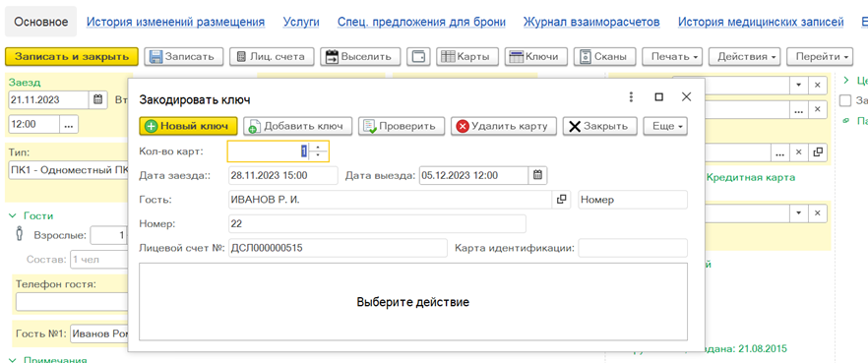Click Добавить ключ button
The height and width of the screenshot is (363, 868).
click(x=298, y=126)
